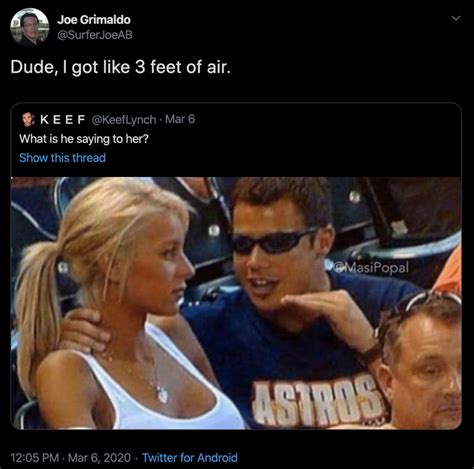474x469 pixels.
Task: Open the attached stadium photo
Action: coord(236,303)
